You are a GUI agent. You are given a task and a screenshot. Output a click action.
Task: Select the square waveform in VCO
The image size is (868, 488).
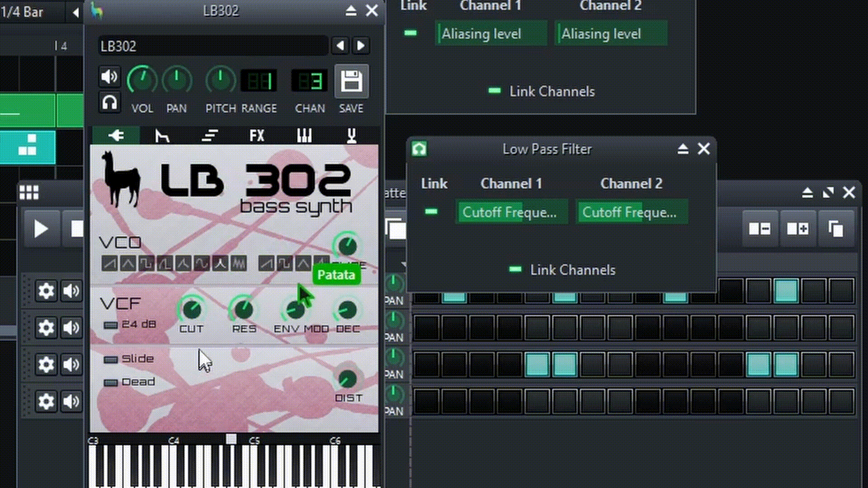click(x=146, y=263)
